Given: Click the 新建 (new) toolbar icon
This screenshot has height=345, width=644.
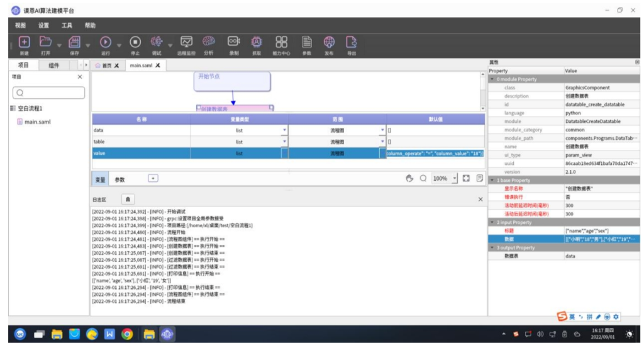Looking at the screenshot, I should [25, 42].
